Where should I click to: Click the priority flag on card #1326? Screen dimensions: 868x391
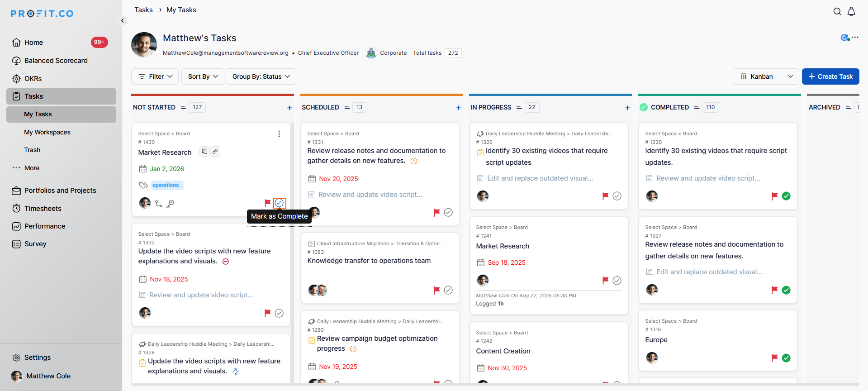605,196
